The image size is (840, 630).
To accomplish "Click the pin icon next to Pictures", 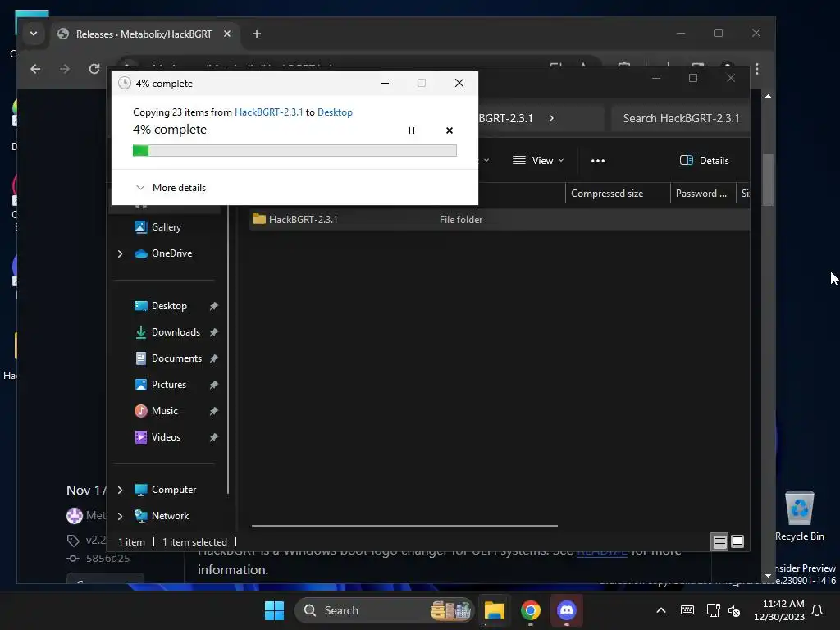I will click(x=214, y=385).
